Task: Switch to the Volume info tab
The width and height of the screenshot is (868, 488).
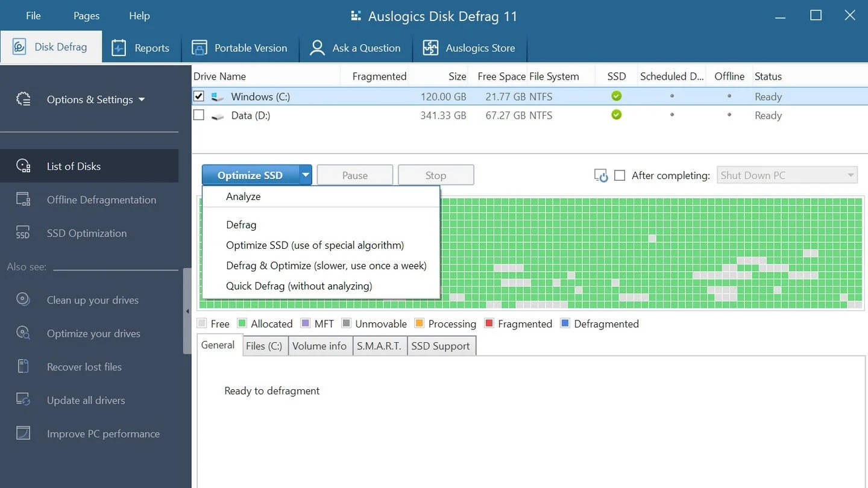Action: pyautogui.click(x=319, y=346)
